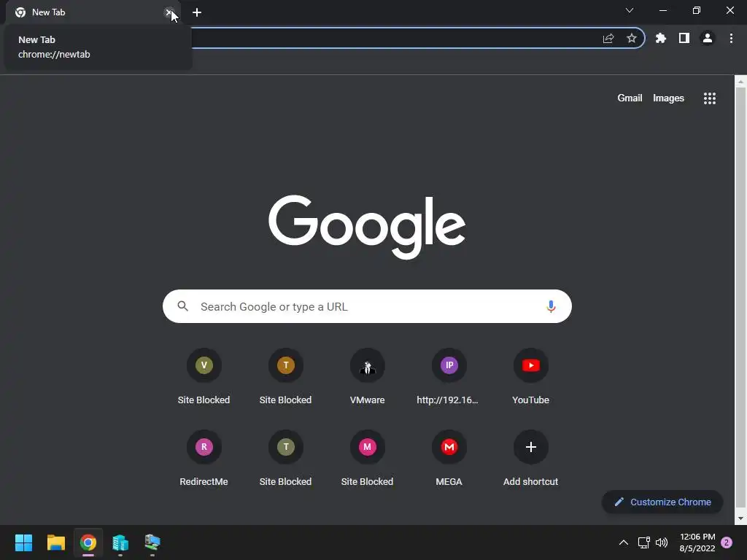Open the http://192.16... shortcut
This screenshot has height=560, width=747.
click(449, 377)
